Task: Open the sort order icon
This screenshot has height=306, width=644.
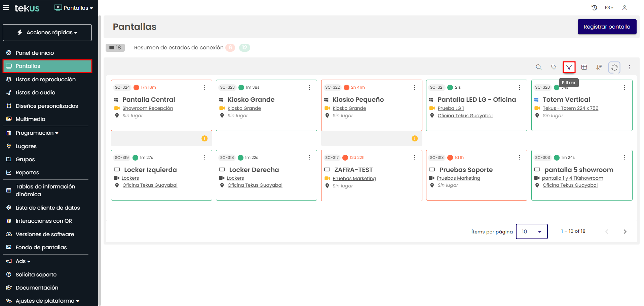Action: pos(599,67)
